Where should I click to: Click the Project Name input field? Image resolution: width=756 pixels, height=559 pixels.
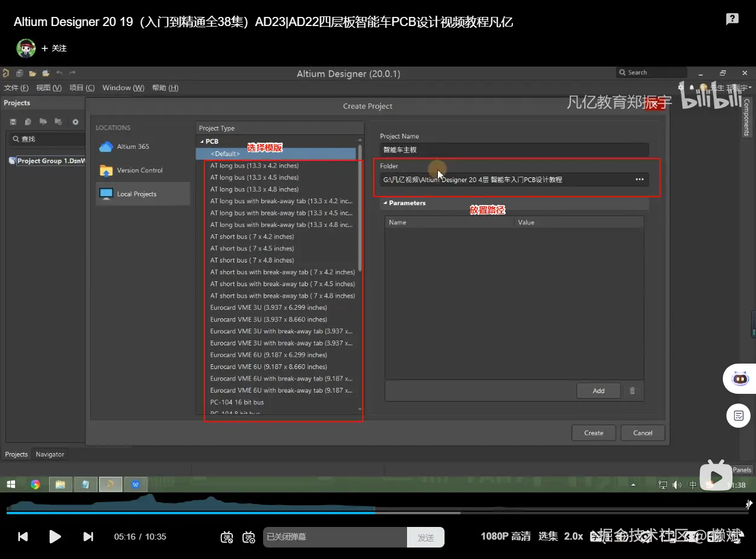[x=514, y=149]
